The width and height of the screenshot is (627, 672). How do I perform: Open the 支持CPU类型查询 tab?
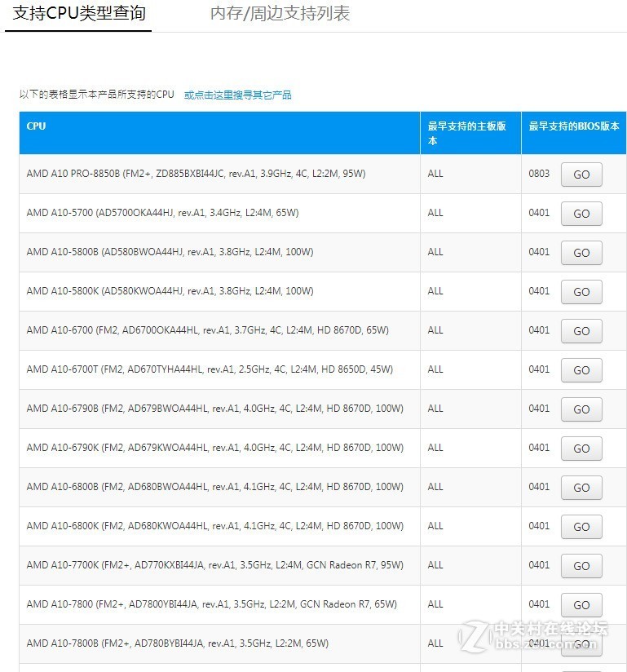coord(79,13)
